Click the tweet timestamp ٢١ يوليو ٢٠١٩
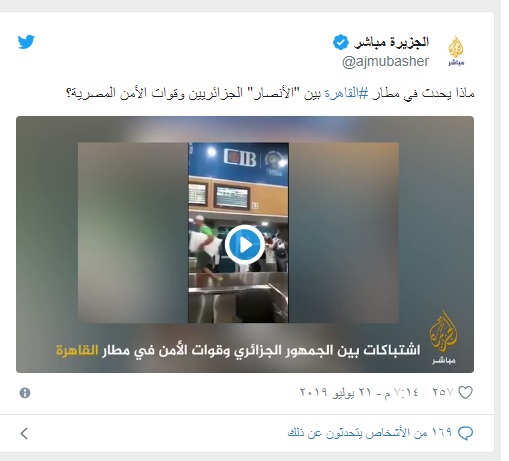 pos(359,392)
